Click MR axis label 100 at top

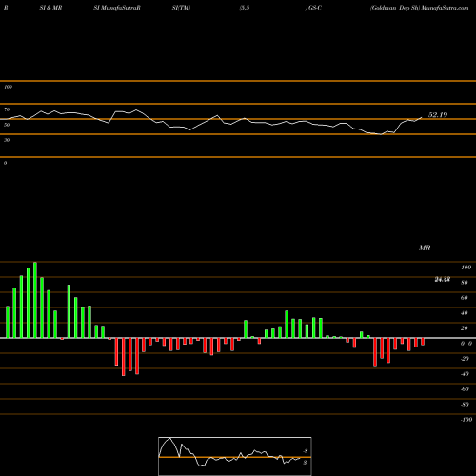(x=466, y=268)
